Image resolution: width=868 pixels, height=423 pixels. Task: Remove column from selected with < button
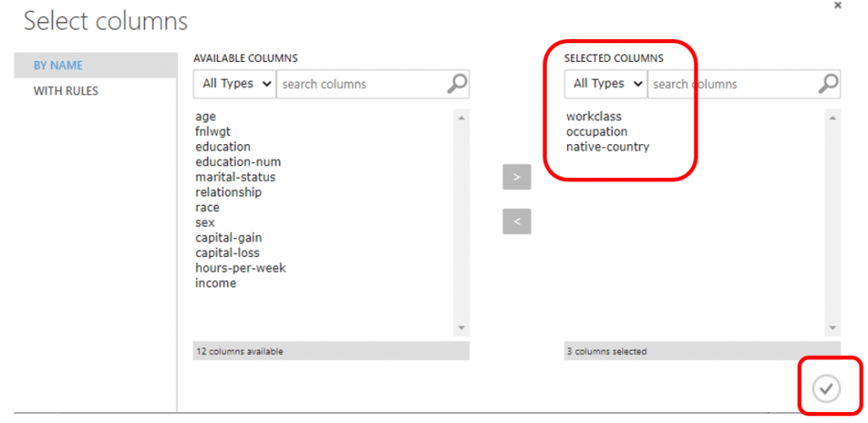[x=516, y=221]
